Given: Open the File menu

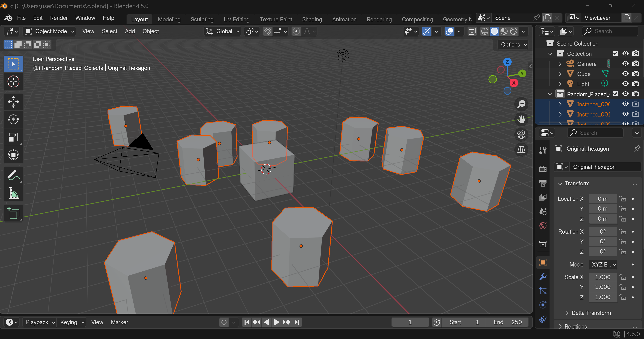Looking at the screenshot, I should (21, 18).
